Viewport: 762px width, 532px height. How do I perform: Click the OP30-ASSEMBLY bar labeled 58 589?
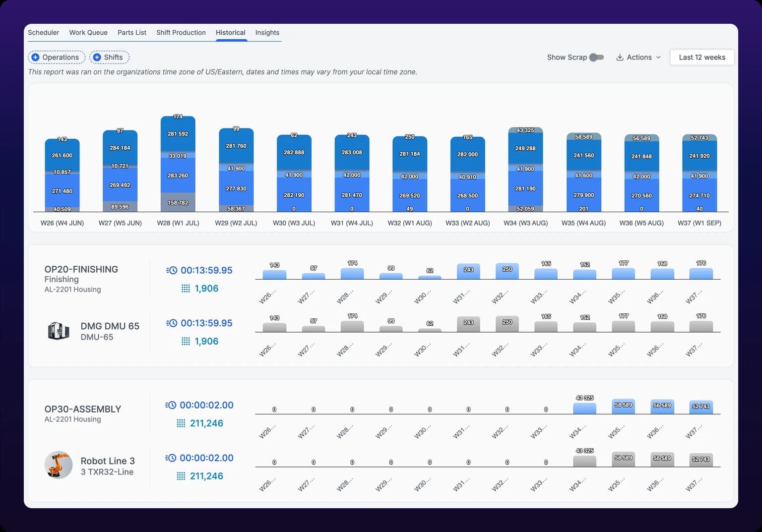[x=624, y=406]
